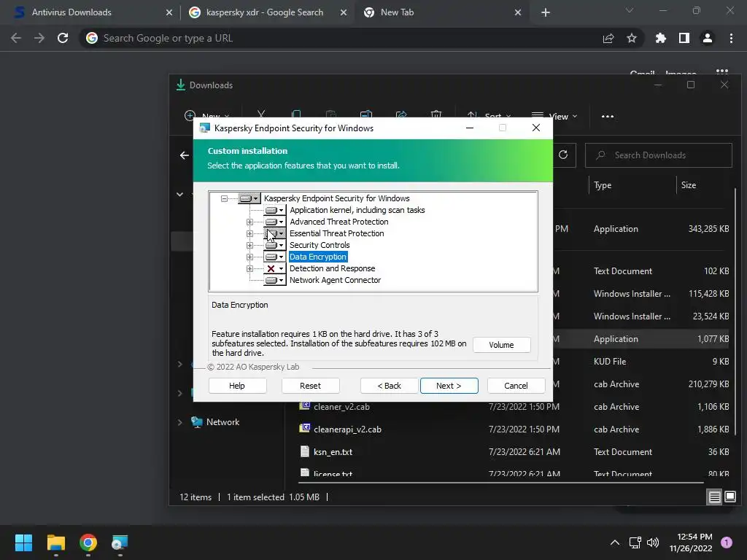Open Google Chrome from taskbar
Image resolution: width=747 pixels, height=560 pixels.
88,542
